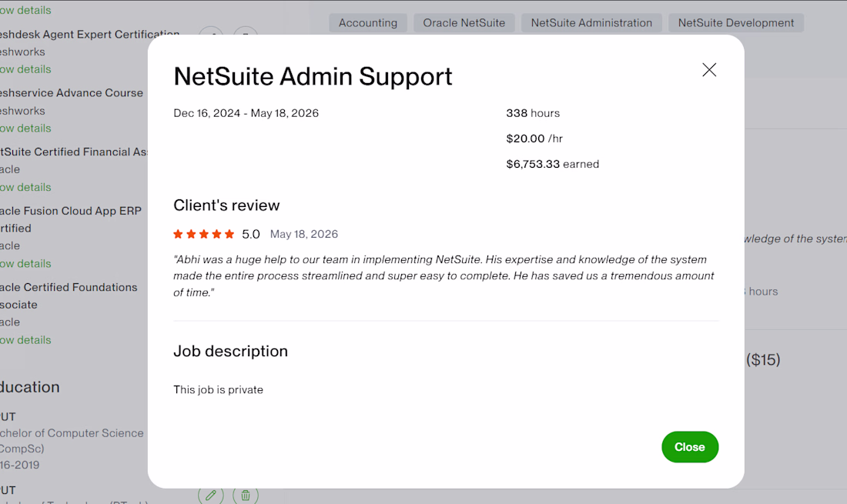Viewport: 847px width, 504px height.
Task: Open show details under Oracle Certified Foundations Associate
Action: tap(25, 340)
